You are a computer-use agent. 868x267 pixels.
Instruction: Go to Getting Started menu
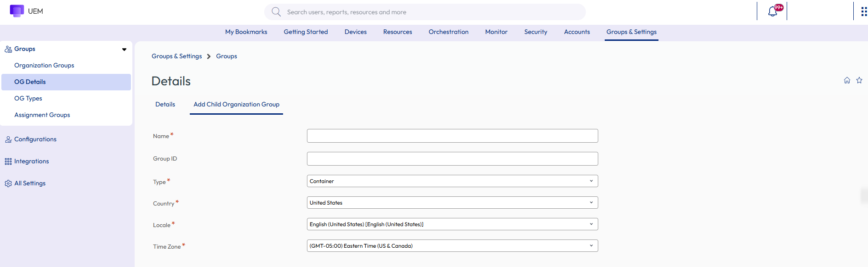306,32
